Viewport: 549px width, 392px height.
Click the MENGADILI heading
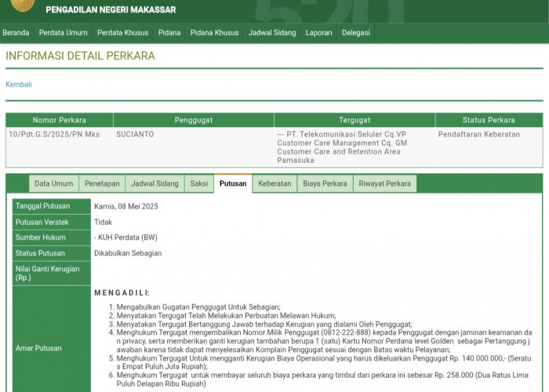(x=122, y=293)
